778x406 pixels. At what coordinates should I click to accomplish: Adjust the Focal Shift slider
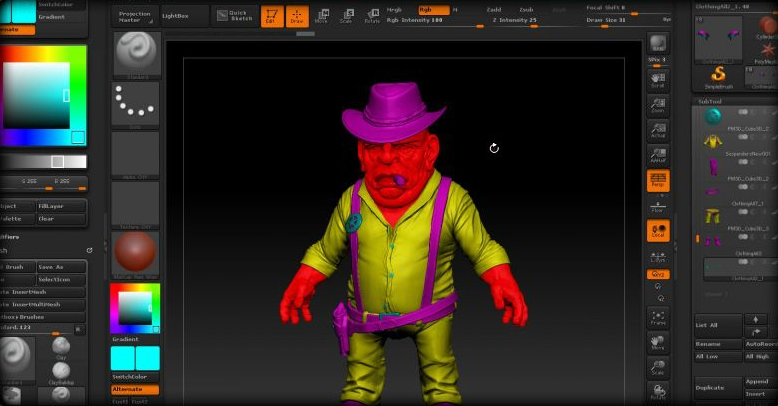coord(629,9)
